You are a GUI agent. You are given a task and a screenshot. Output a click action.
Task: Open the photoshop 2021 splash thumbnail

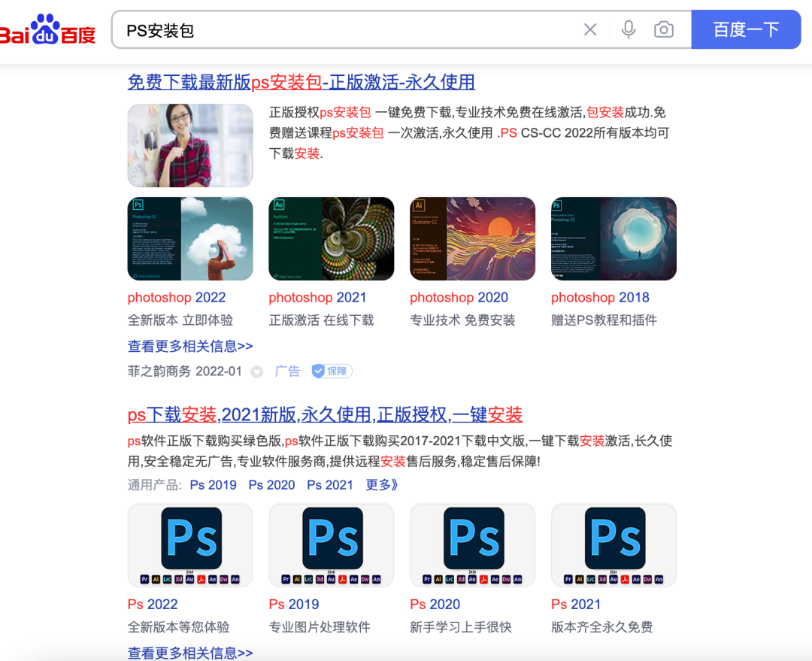pos(332,239)
